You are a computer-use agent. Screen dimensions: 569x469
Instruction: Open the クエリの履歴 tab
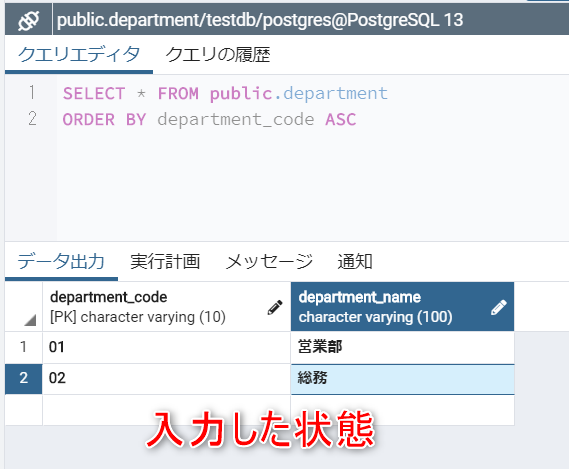pyautogui.click(x=218, y=55)
